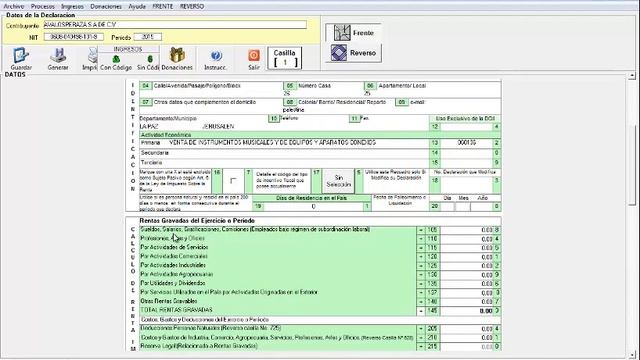Click the value field of casilla 130
The width and height of the screenshot is (640, 360).
point(467,275)
